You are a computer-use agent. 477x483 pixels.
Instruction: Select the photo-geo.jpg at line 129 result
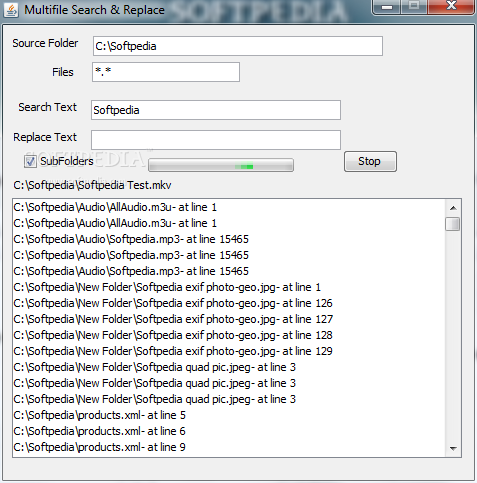click(x=229, y=351)
